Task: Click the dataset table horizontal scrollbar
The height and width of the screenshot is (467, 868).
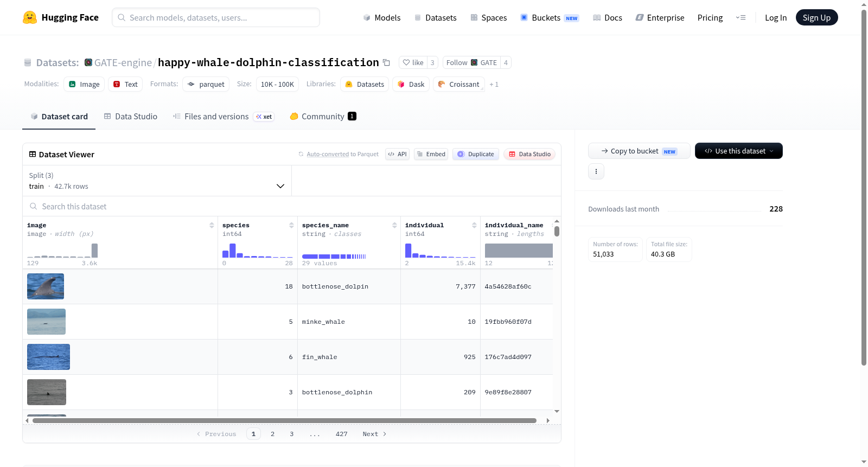Action: pyautogui.click(x=284, y=420)
